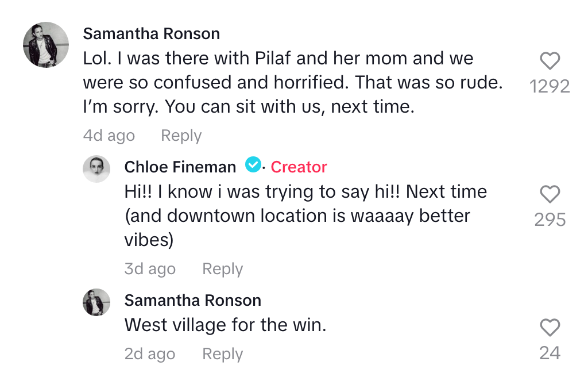Viewport: 588px width, 369px height.
Task: Click Reply under the West village comment
Action: (222, 353)
